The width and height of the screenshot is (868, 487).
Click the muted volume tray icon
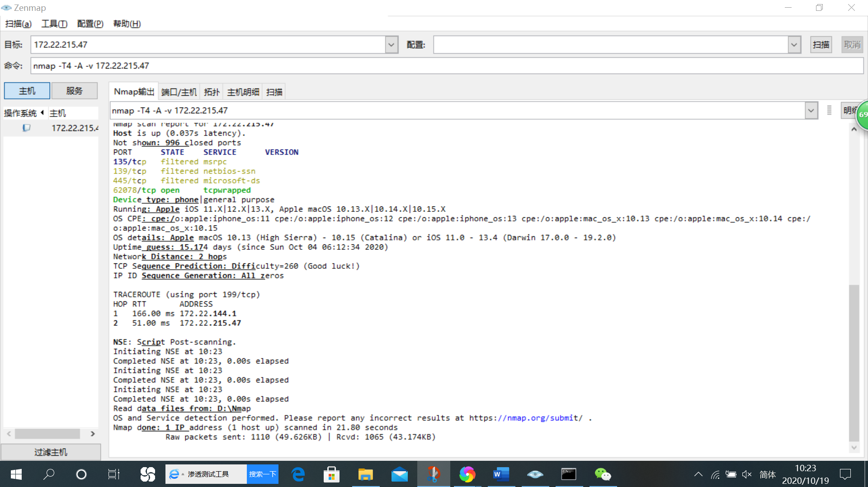[747, 474]
